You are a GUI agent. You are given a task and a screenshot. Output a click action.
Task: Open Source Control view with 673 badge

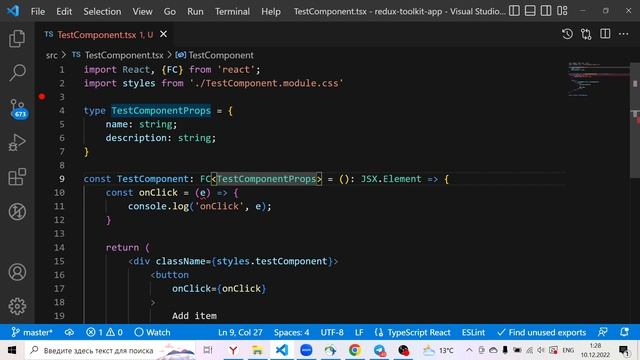point(18,109)
